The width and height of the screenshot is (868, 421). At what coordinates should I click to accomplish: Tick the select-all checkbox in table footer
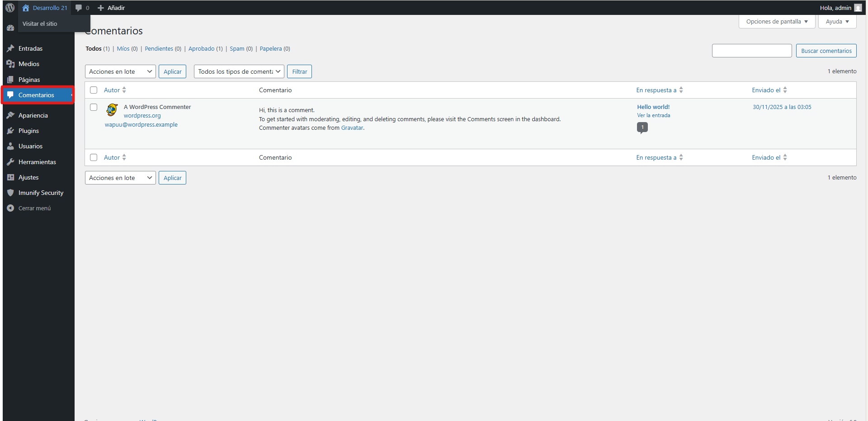coord(94,157)
